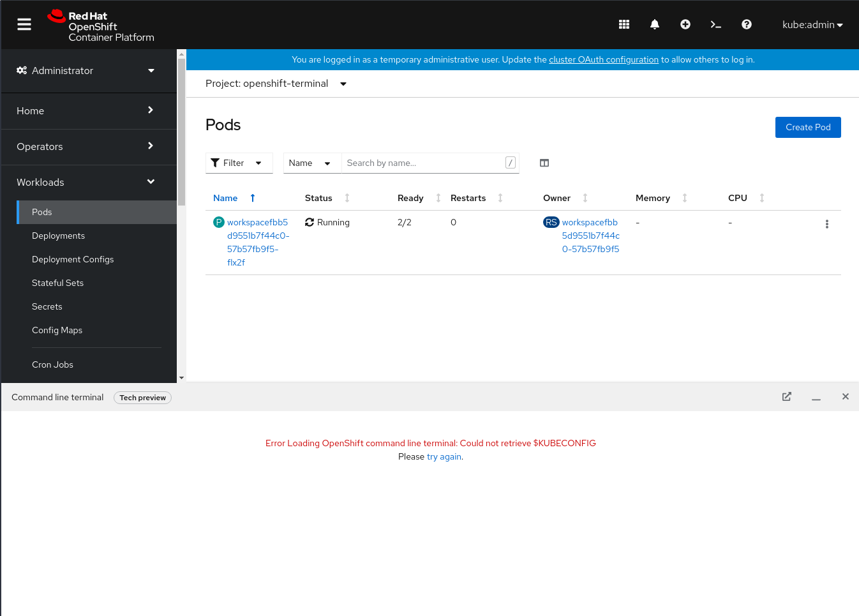Expand the Operators navigation section
The width and height of the screenshot is (859, 616).
[x=88, y=147]
